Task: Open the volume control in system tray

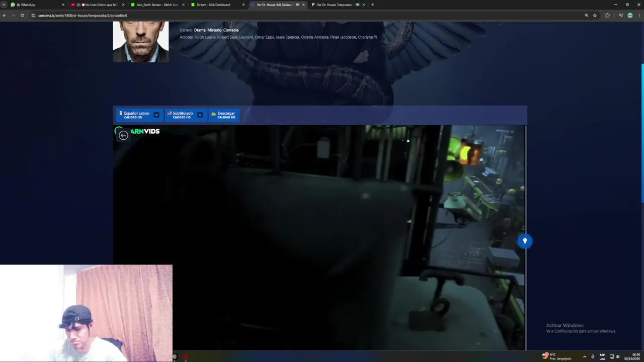Action: tap(618, 356)
